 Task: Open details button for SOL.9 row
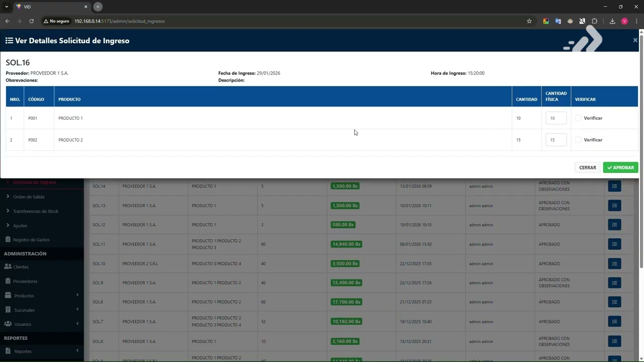tap(614, 283)
